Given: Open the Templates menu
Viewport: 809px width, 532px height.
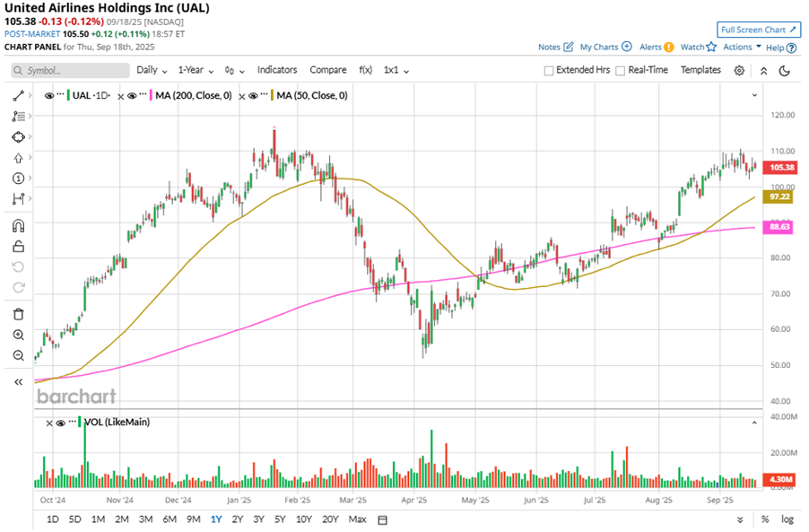Looking at the screenshot, I should pos(700,70).
